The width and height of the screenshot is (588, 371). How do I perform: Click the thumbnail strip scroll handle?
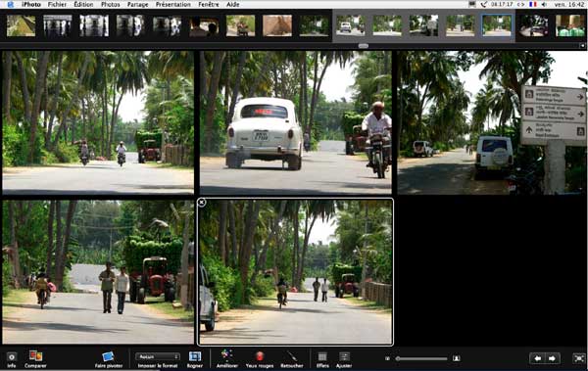click(363, 46)
